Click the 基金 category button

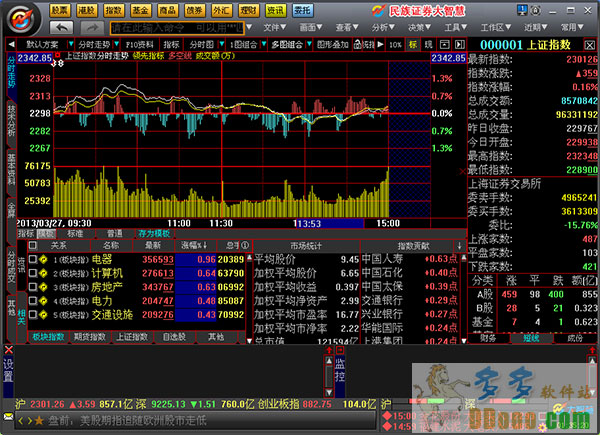coord(140,10)
